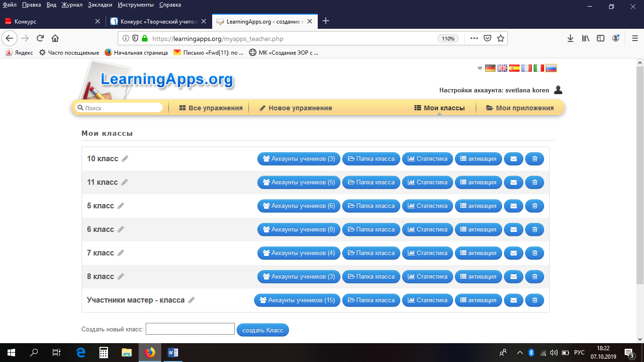Open the page actions three-dot menu
Screen dimensions: 644x362
click(x=474, y=39)
